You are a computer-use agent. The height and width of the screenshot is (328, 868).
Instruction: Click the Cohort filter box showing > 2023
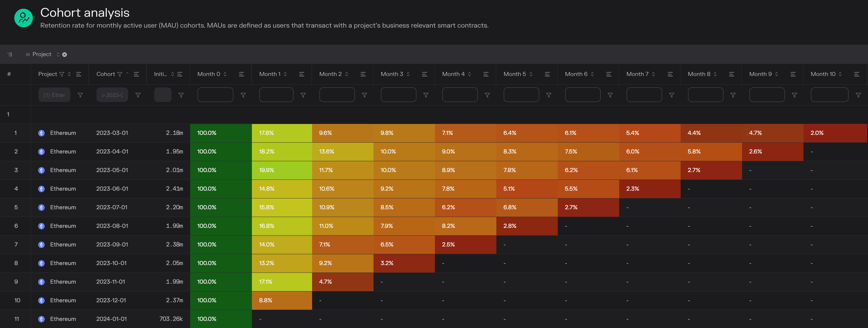pyautogui.click(x=112, y=95)
